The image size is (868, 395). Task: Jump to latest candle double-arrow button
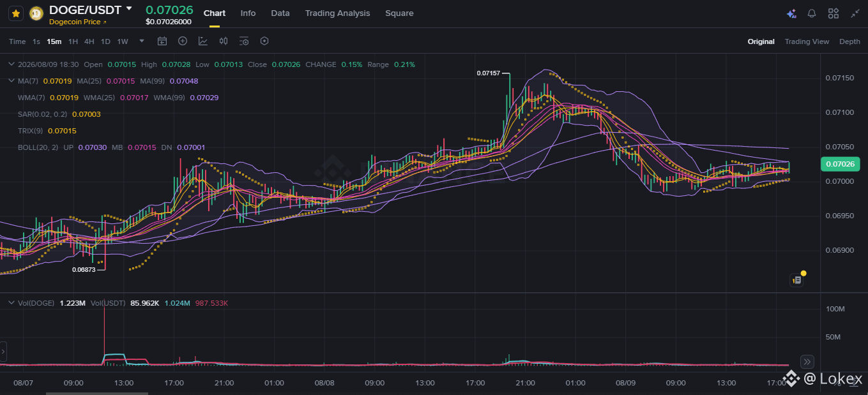(807, 361)
